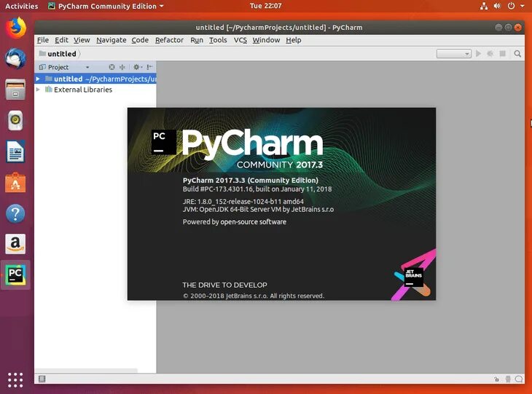
Task: Click the volume icon in top bar
Action: 497,6
